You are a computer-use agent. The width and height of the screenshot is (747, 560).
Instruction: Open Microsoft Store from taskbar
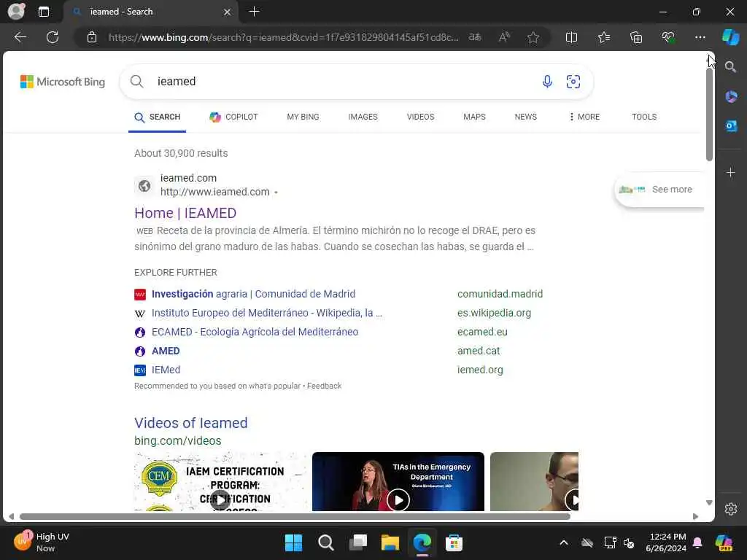454,542
